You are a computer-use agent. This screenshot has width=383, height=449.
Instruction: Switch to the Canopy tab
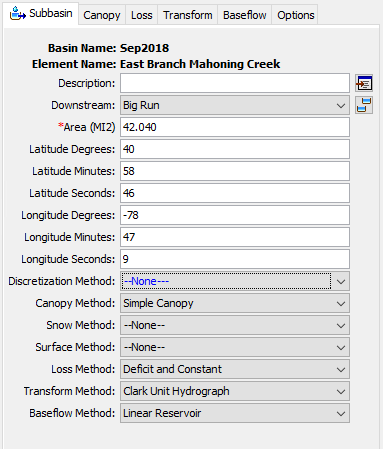tap(102, 15)
